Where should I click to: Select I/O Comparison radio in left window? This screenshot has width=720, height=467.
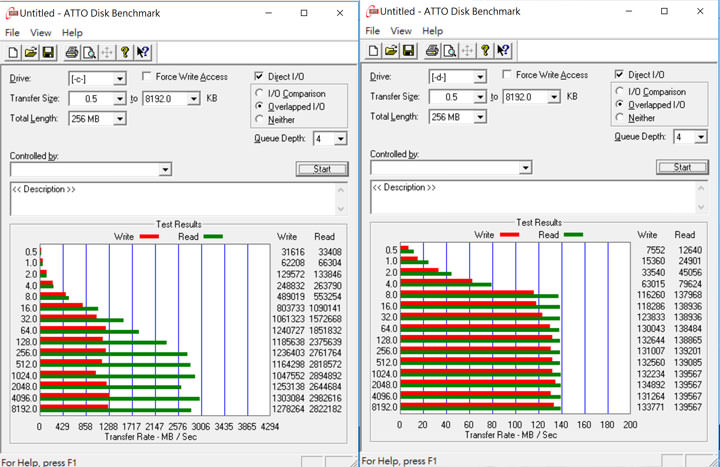pos(261,94)
